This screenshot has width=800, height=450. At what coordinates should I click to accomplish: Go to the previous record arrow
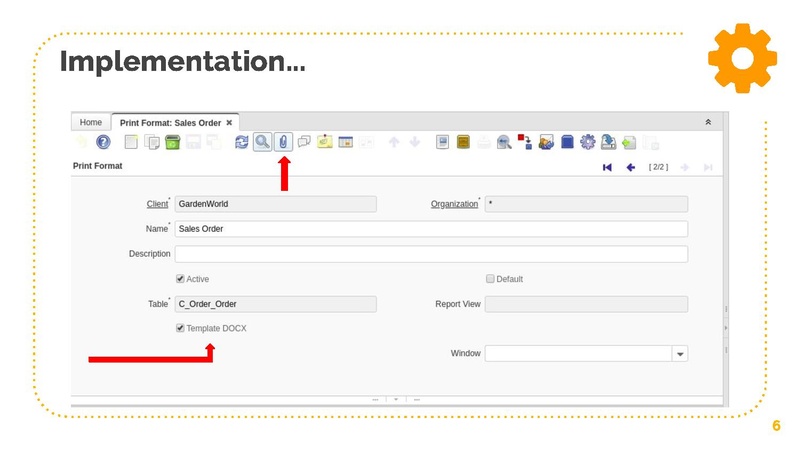pos(631,167)
